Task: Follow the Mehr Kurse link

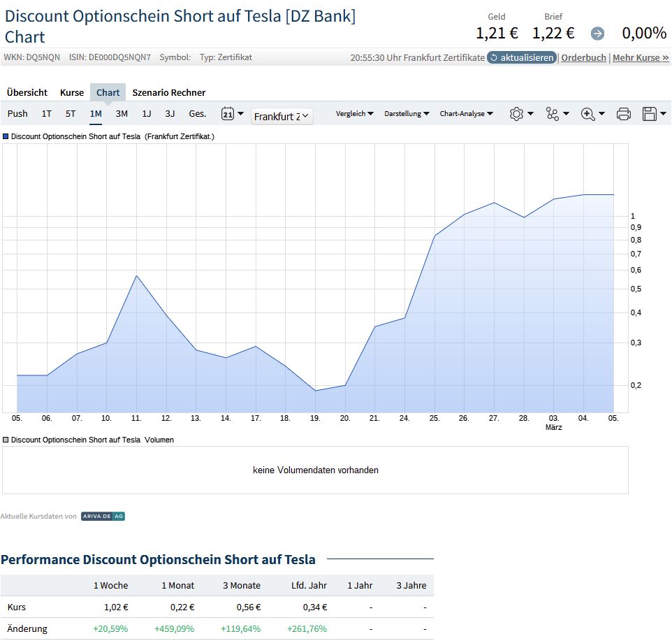Action: point(641,57)
